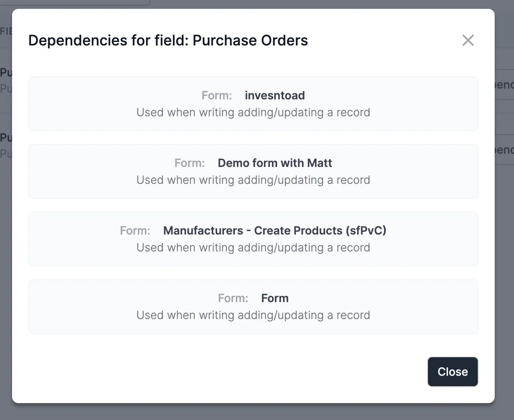Click the gray "Form:" label beside invesntoad
The width and height of the screenshot is (514, 420).
point(217,95)
